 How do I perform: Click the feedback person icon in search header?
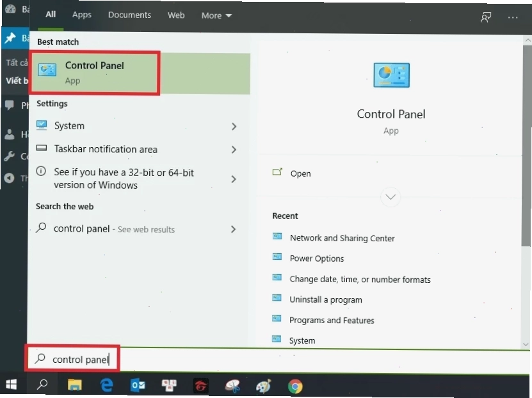click(485, 17)
